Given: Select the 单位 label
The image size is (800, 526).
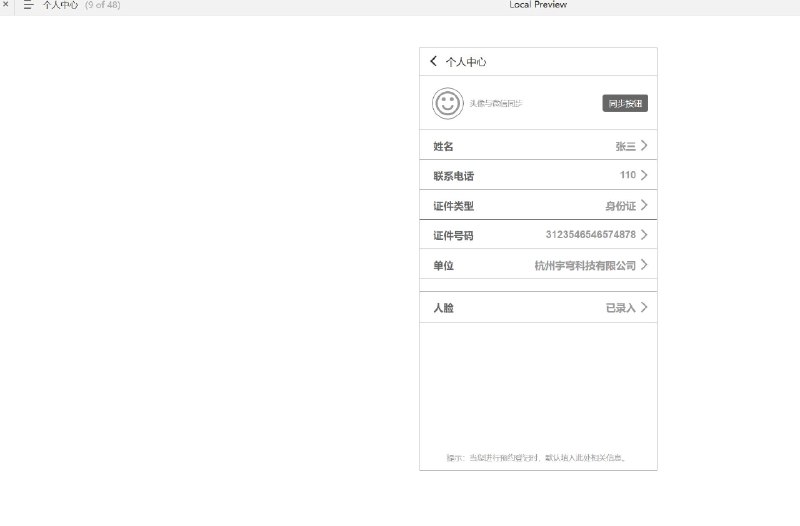Looking at the screenshot, I should [443, 265].
